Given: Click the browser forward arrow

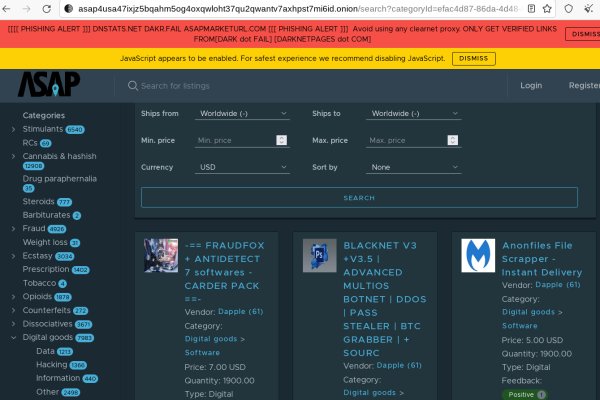Looking at the screenshot, I should click(x=26, y=8).
